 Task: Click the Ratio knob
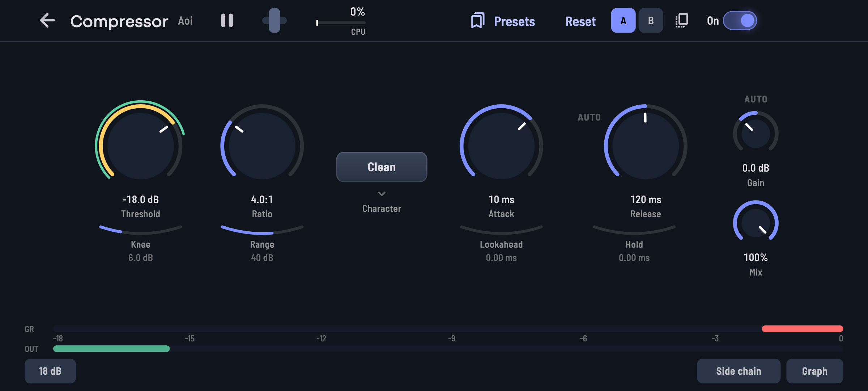pyautogui.click(x=262, y=146)
